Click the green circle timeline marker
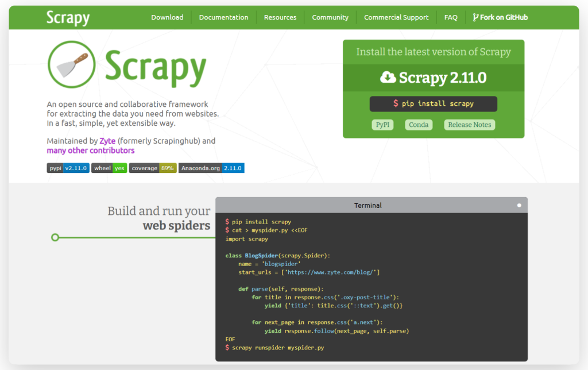This screenshot has height=370, width=588. click(x=55, y=237)
